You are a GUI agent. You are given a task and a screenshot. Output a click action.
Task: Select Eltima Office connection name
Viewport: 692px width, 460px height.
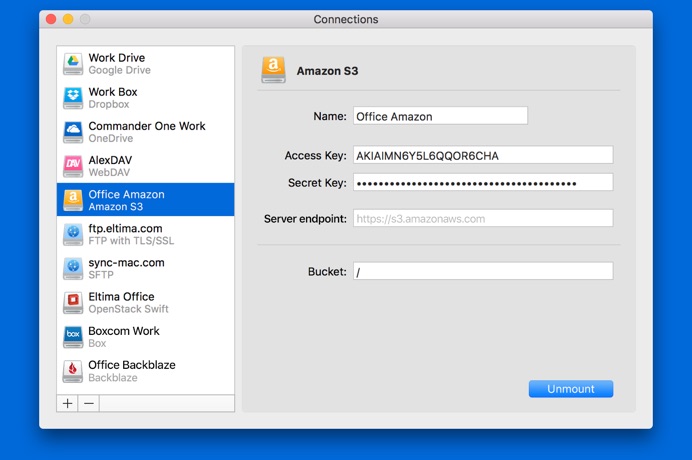(x=121, y=297)
